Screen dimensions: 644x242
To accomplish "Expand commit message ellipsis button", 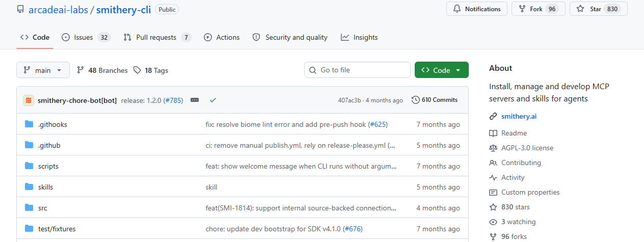I will (x=195, y=100).
